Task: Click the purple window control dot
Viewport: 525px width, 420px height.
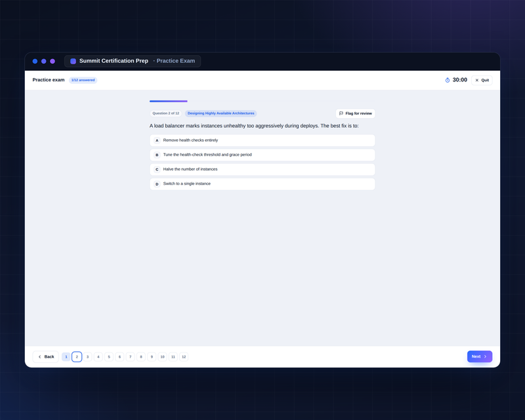Action: point(52,61)
